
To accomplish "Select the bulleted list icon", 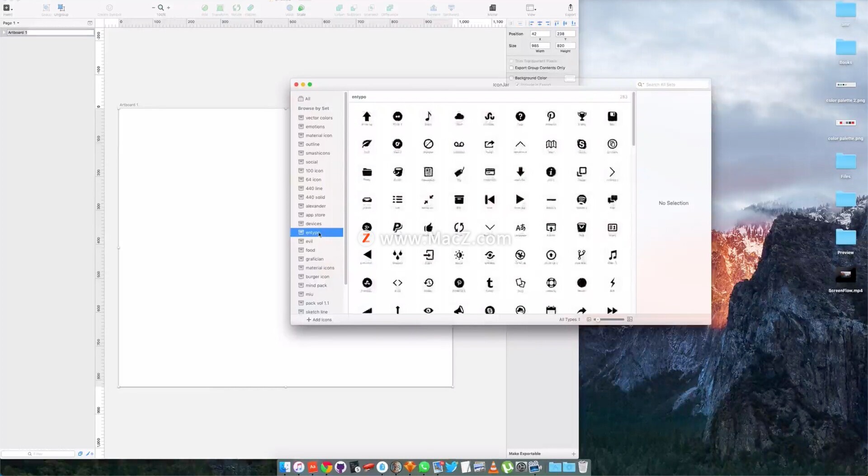I will pos(397,200).
